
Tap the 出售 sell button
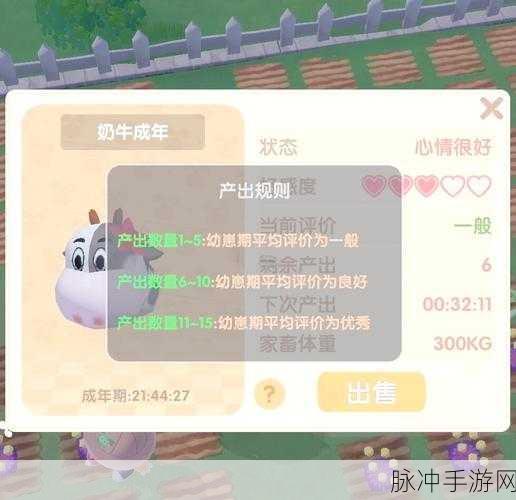tap(372, 392)
